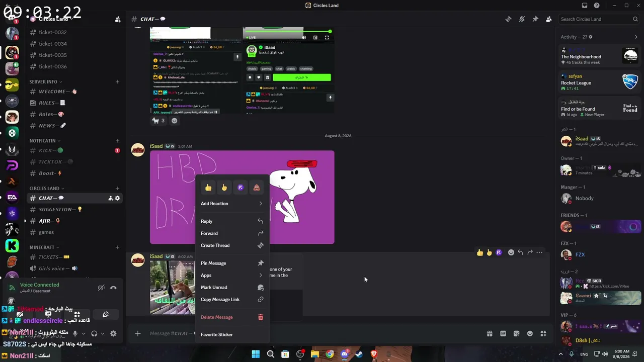Deafen audio with the headphones button
This screenshot has width=644, height=362.
click(94, 333)
